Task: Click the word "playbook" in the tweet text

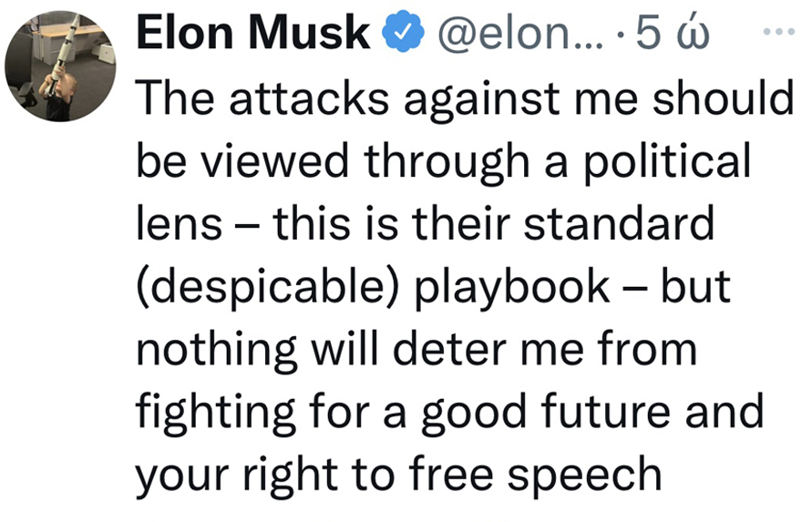Action: tap(512, 289)
